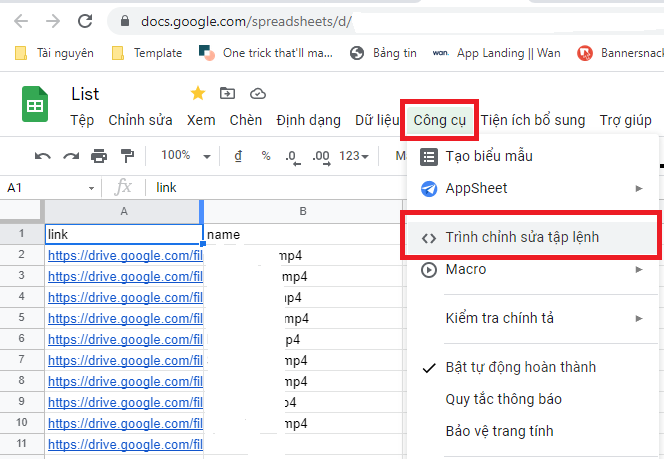Toggle Bật tự động hoàn thành option
This screenshot has width=664, height=459.
[x=520, y=367]
